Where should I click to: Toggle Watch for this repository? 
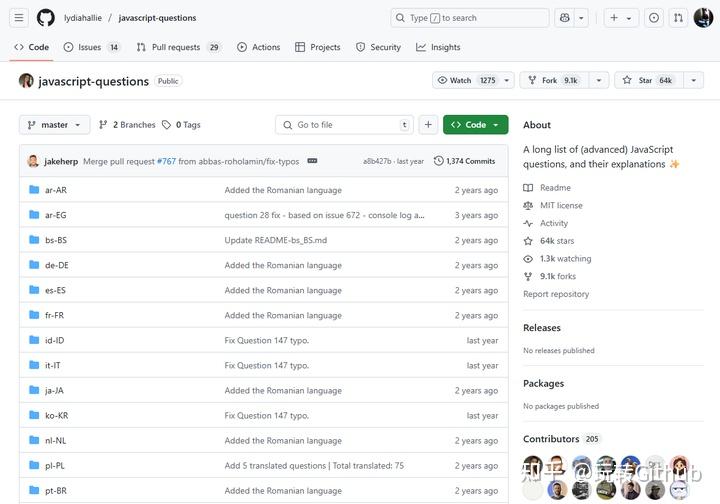click(466, 80)
